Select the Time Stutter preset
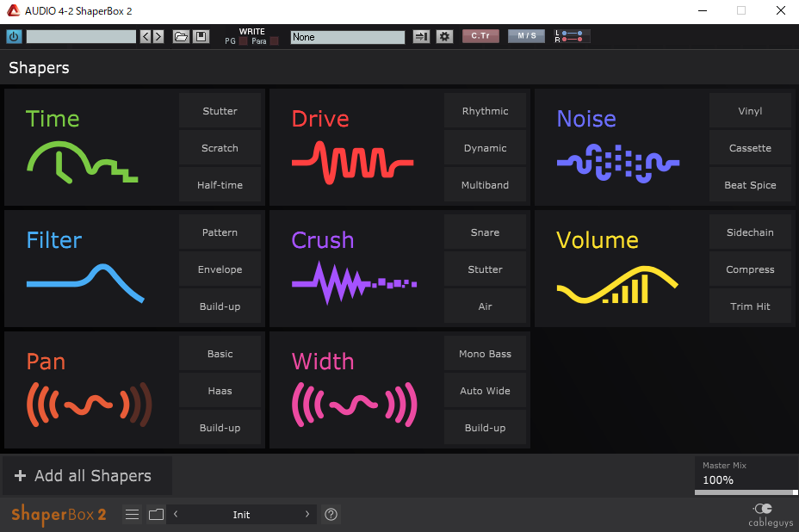 [x=220, y=110]
